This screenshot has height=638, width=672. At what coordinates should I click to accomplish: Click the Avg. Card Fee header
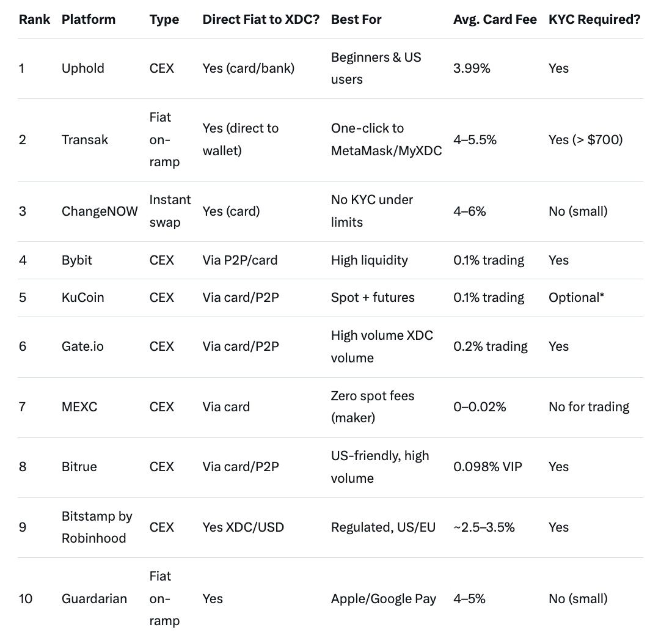click(x=495, y=19)
